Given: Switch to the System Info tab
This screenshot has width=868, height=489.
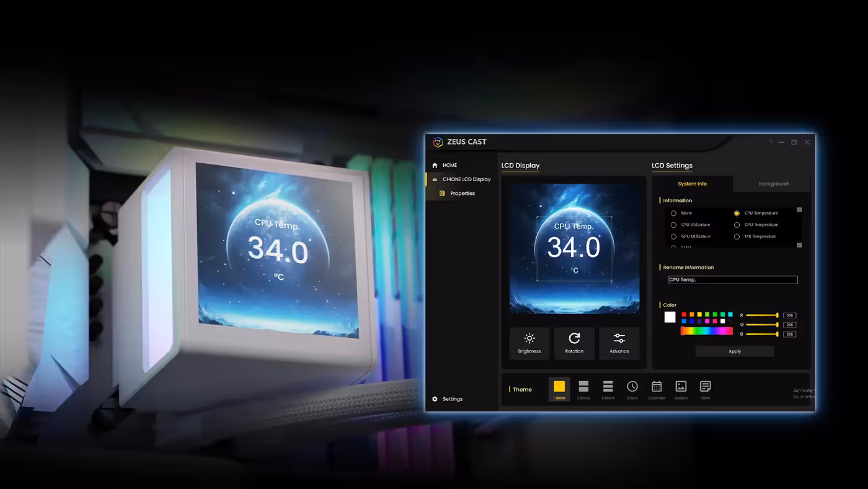Looking at the screenshot, I should click(693, 184).
